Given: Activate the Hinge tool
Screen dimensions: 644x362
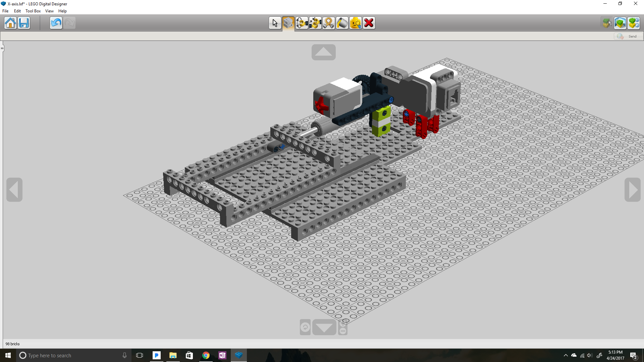Looking at the screenshot, I should point(302,23).
